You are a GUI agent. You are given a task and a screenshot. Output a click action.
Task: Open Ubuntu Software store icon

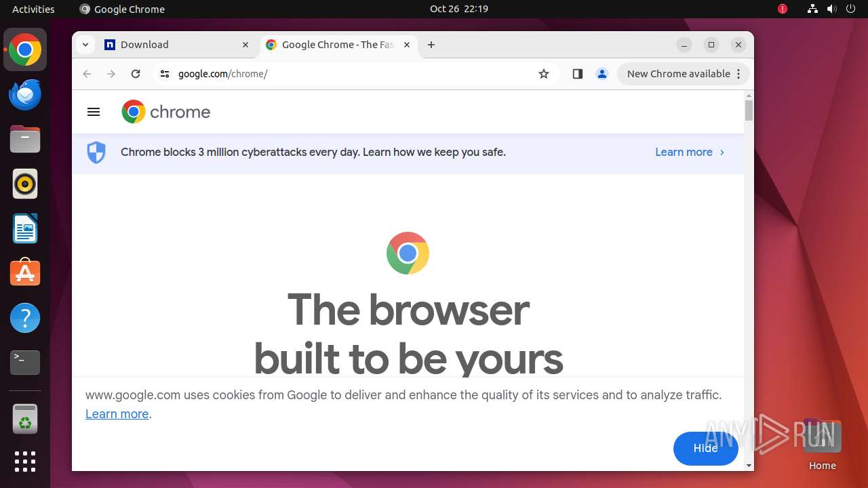point(25,272)
